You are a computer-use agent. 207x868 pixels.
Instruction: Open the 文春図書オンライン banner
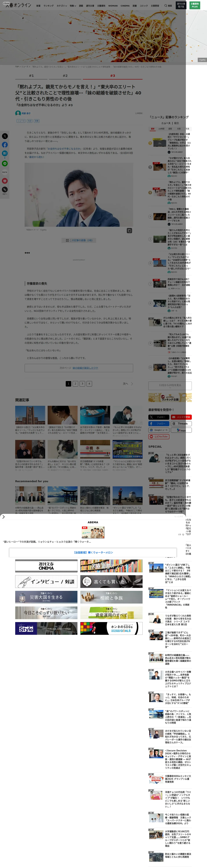click(111, 566)
